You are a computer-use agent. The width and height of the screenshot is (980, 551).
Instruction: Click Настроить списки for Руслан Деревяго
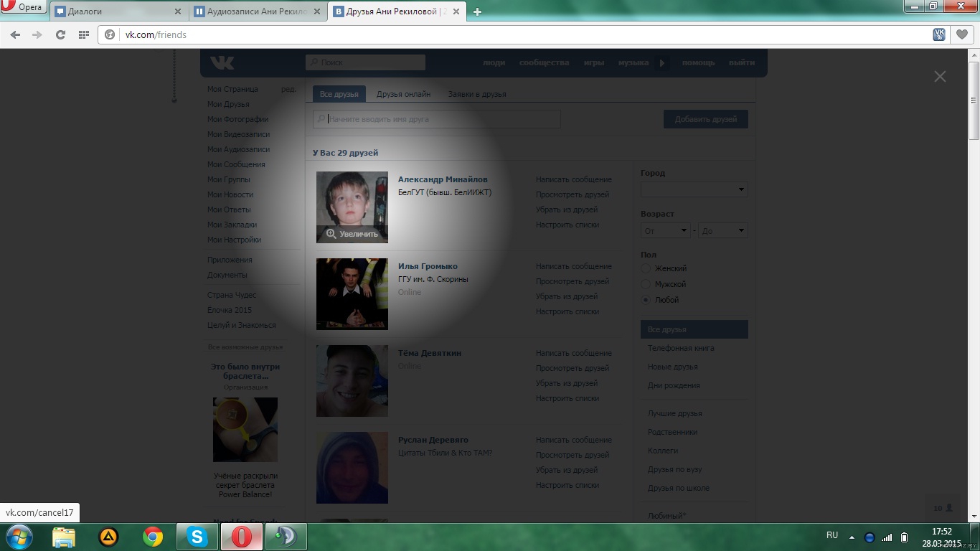(567, 485)
